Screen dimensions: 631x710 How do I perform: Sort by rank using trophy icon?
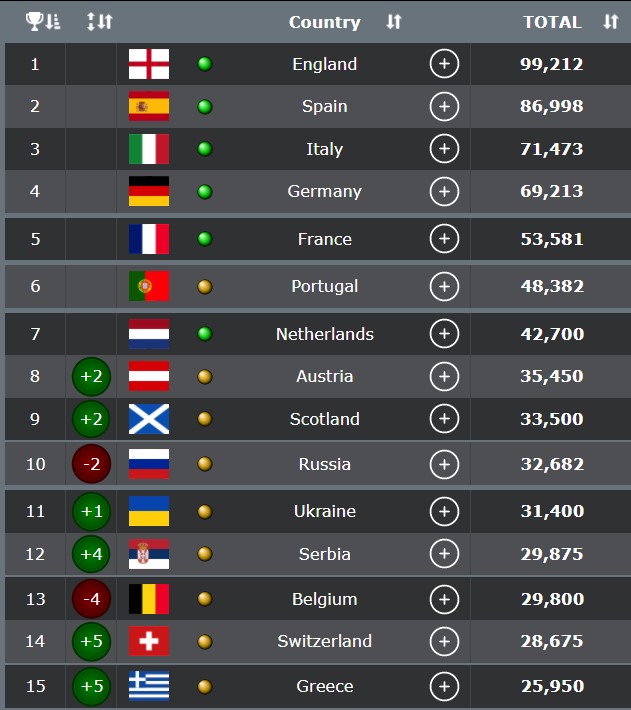pyautogui.click(x=43, y=21)
